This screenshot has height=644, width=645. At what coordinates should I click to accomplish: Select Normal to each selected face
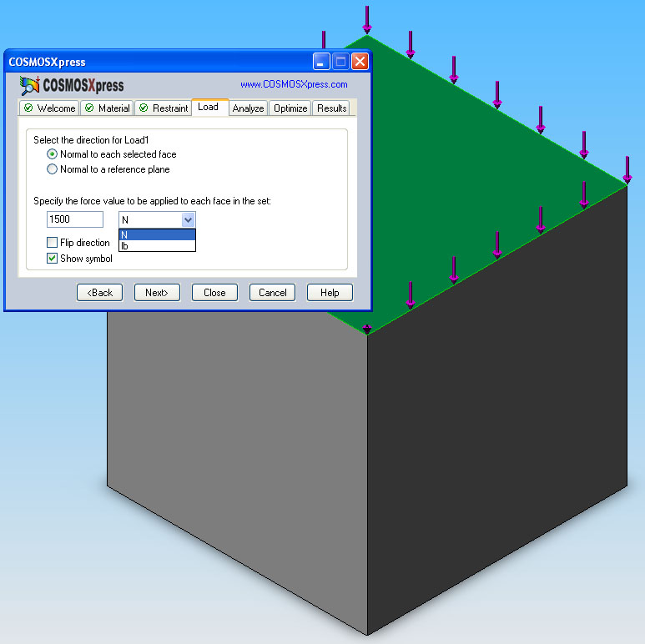(52, 154)
